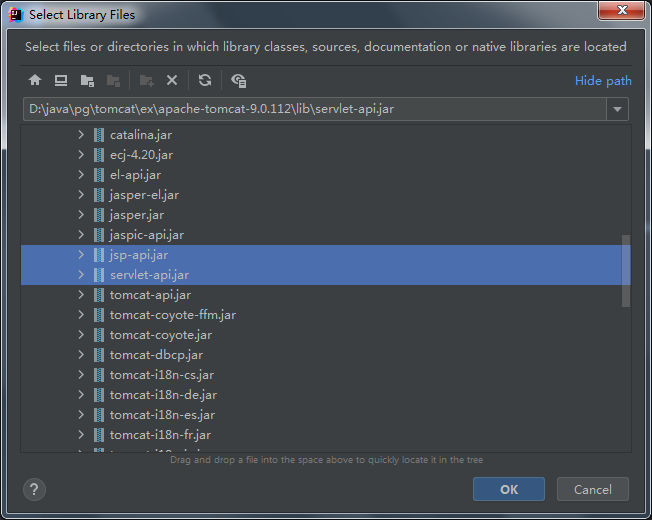Expand tomcat-coyote-ffm.jar node
The height and width of the screenshot is (520, 652).
tap(81, 315)
